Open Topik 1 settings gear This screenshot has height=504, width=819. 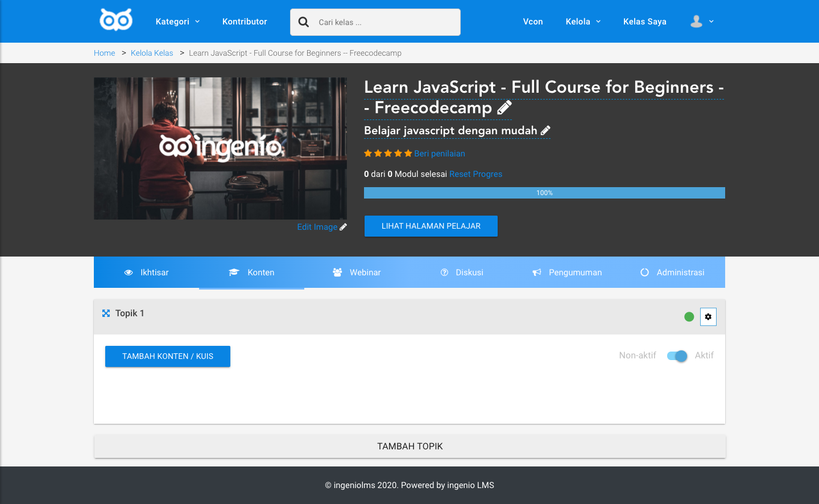pyautogui.click(x=708, y=317)
